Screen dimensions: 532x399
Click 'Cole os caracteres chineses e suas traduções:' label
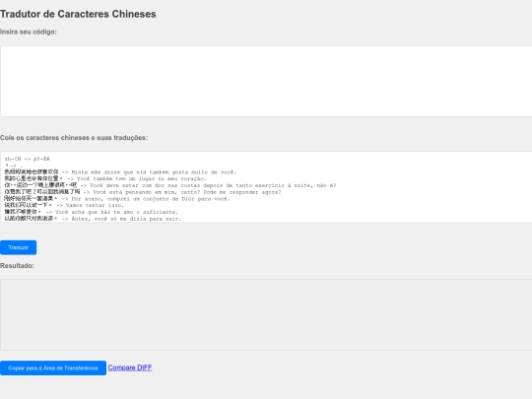click(x=74, y=138)
